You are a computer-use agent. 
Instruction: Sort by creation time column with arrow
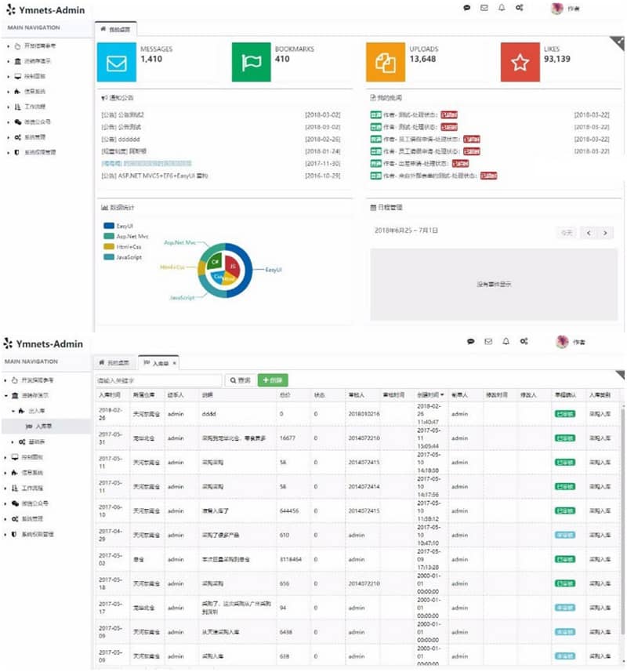(x=430, y=395)
